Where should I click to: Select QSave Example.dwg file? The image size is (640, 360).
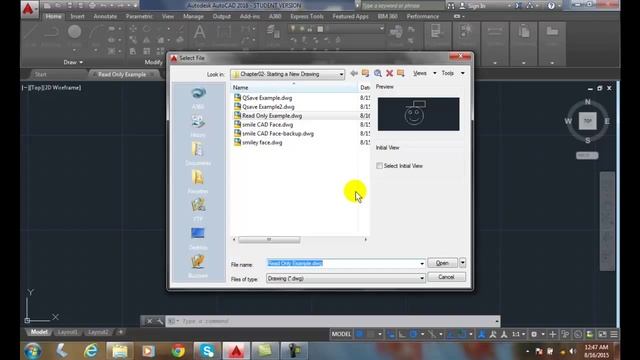pos(267,98)
